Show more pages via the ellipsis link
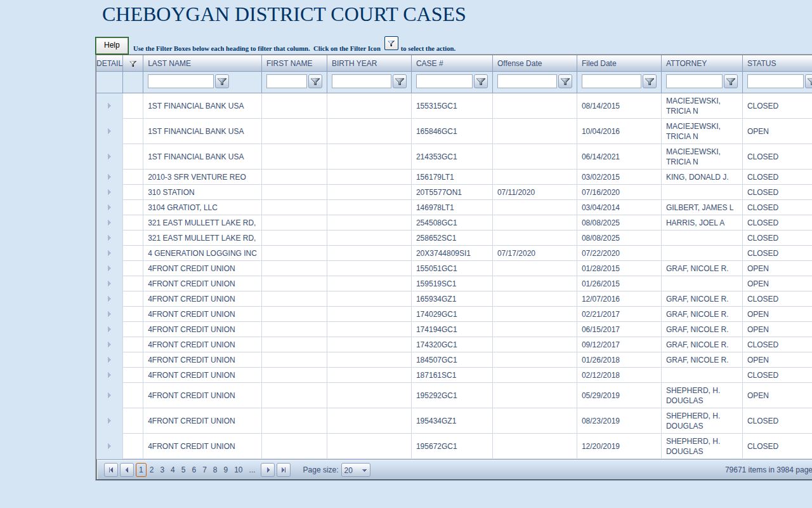 point(252,470)
